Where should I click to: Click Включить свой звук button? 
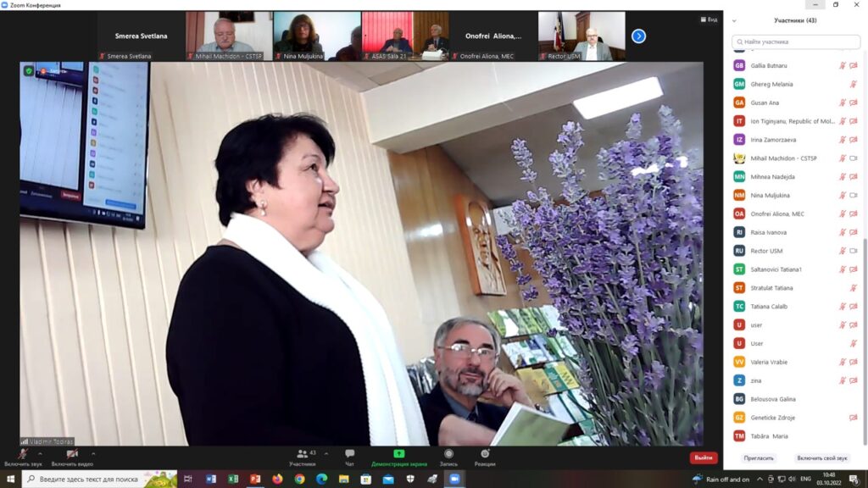pyautogui.click(x=822, y=457)
